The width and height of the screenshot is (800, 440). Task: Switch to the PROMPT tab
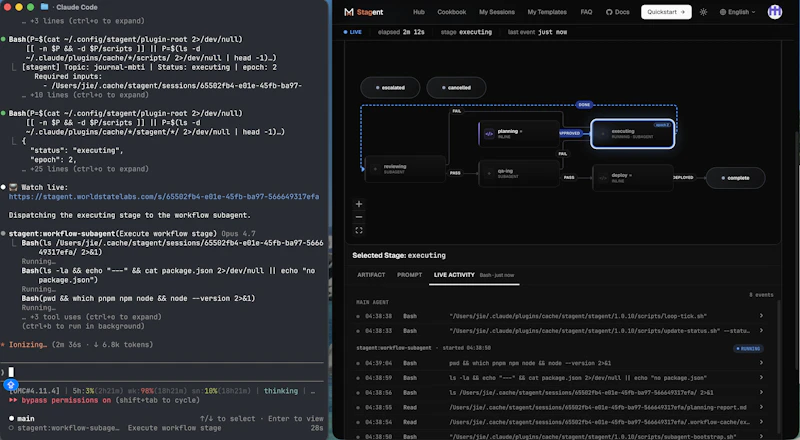409,275
